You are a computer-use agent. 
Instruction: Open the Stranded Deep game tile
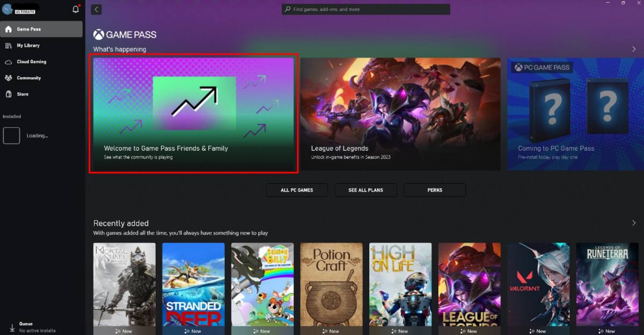pyautogui.click(x=193, y=288)
